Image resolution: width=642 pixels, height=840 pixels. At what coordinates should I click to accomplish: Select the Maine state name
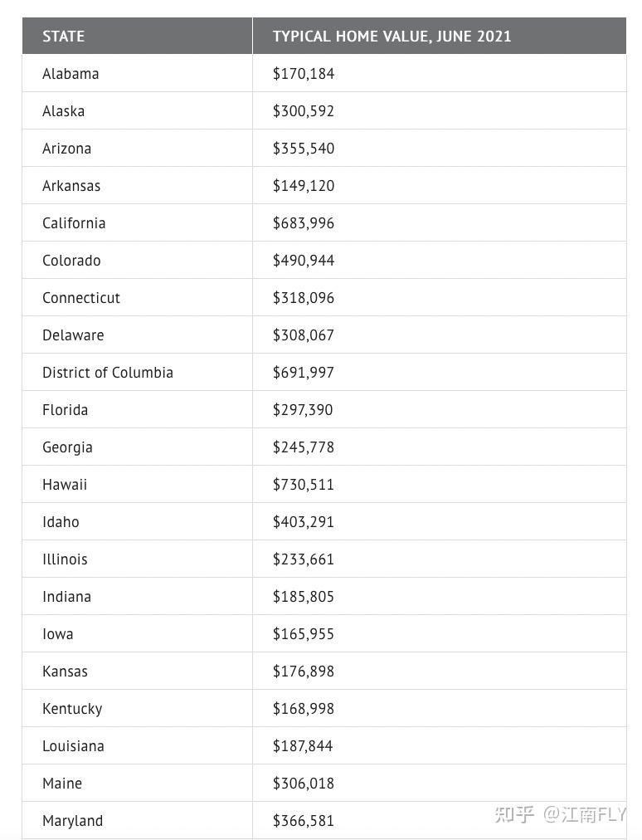[62, 784]
